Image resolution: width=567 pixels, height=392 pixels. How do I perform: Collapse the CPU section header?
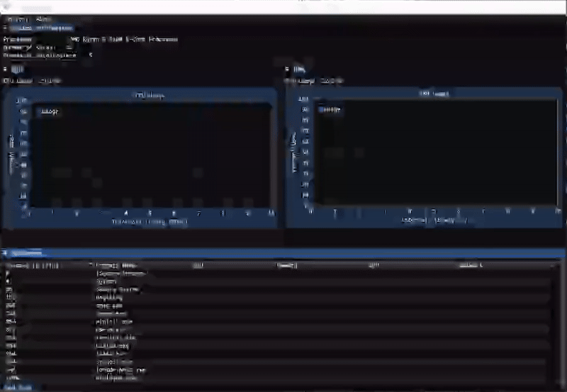[x=6, y=69]
